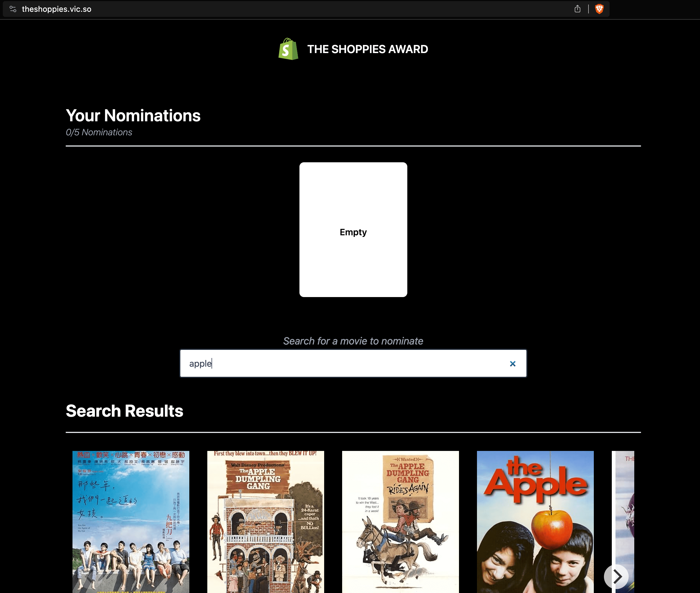Clear the search field with the X
The height and width of the screenshot is (593, 700).
(x=513, y=364)
